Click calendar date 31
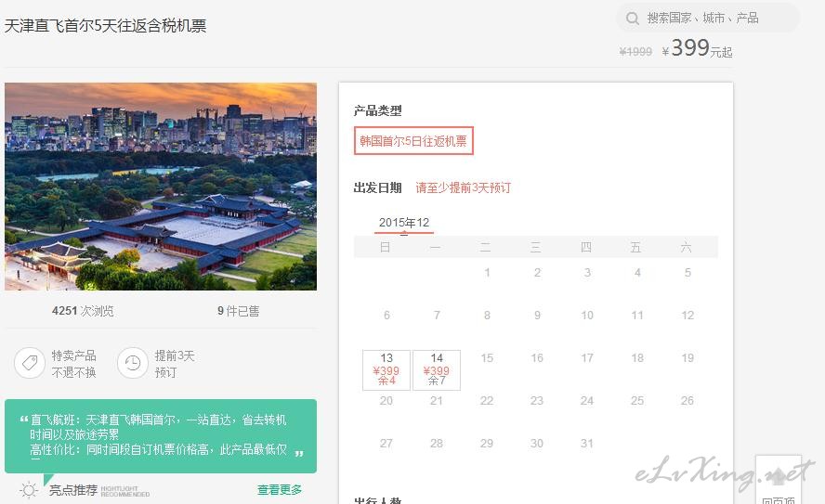The width and height of the screenshot is (825, 504). pyautogui.click(x=586, y=443)
